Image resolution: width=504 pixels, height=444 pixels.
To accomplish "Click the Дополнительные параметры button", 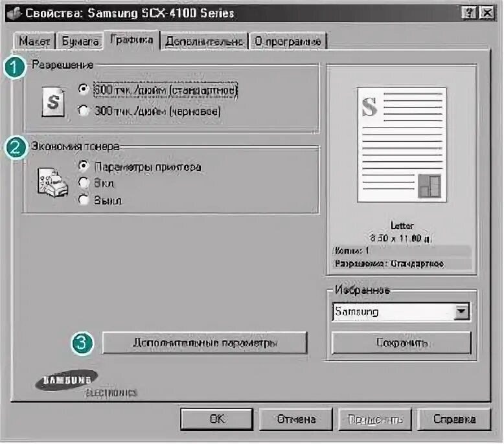I will click(205, 342).
